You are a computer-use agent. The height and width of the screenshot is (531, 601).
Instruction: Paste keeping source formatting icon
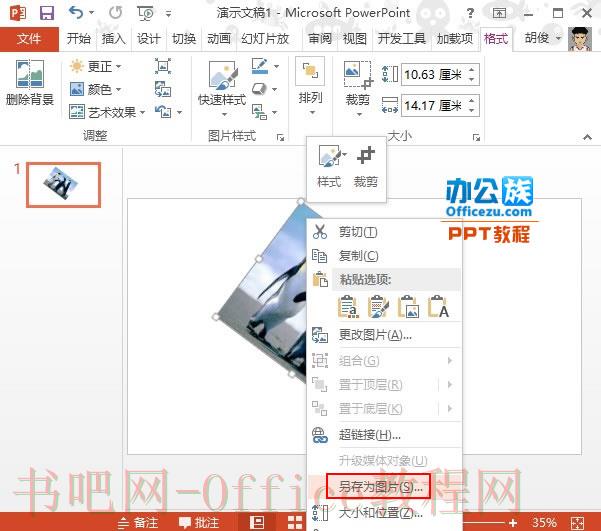click(378, 307)
